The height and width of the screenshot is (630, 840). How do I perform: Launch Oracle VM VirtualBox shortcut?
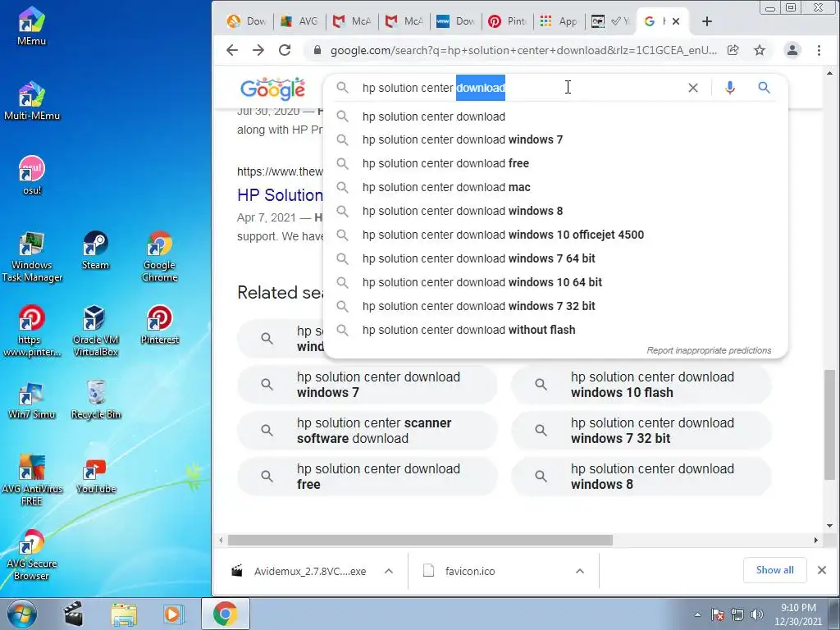click(95, 331)
